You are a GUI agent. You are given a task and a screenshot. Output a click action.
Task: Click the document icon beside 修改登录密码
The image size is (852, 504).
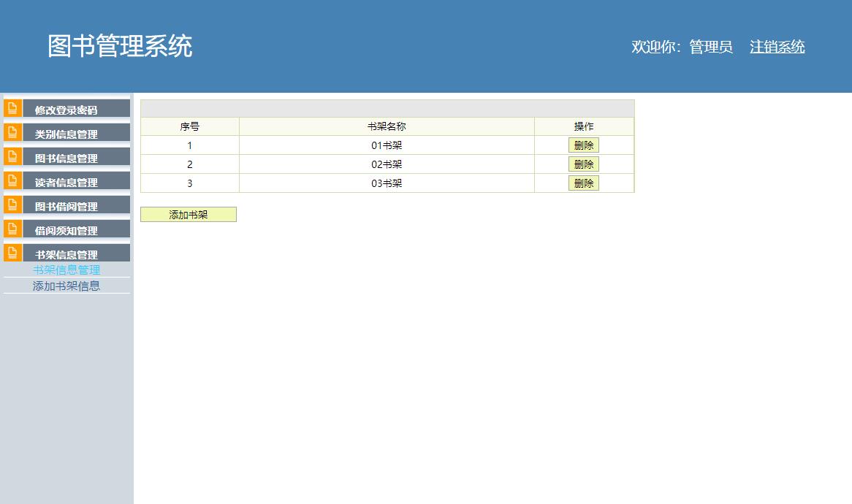point(12,107)
